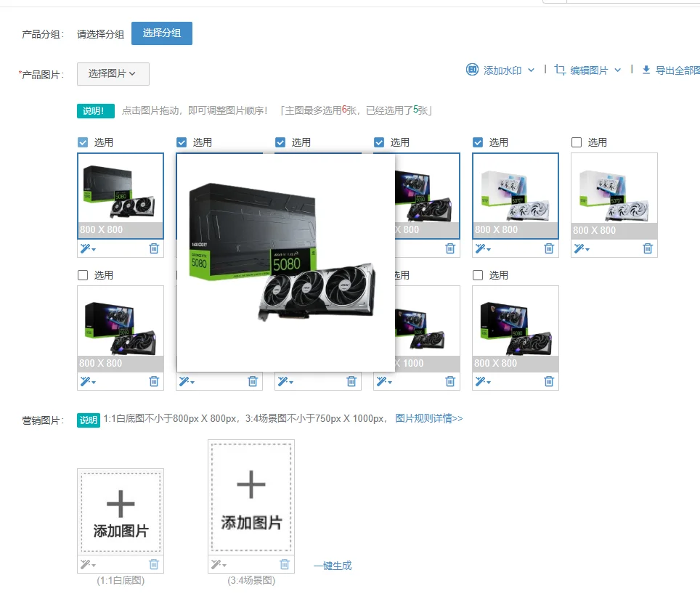Click the 说明 badge beside 营销图片
The height and width of the screenshot is (599, 700).
[x=89, y=420]
